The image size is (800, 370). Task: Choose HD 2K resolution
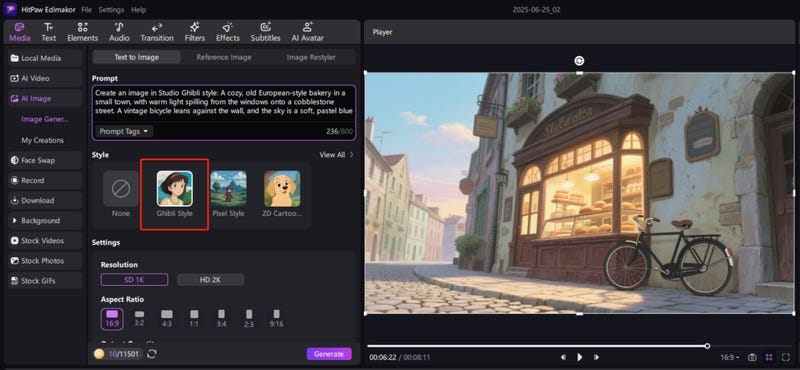click(210, 280)
